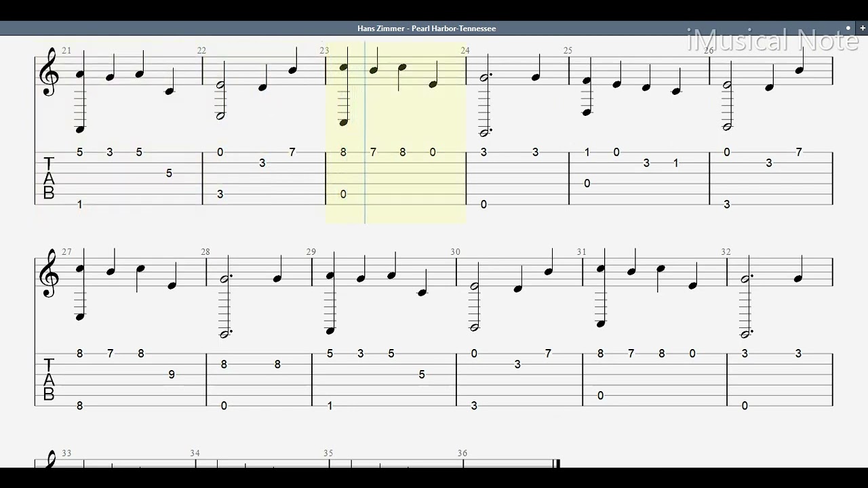Click measure number 34
This screenshot has width=868, height=488.
click(x=195, y=453)
